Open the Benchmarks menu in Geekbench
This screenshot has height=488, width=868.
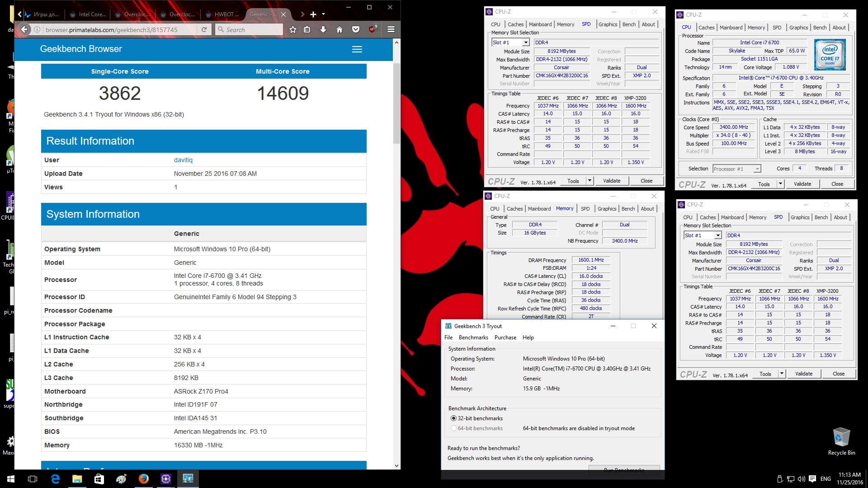(x=473, y=338)
